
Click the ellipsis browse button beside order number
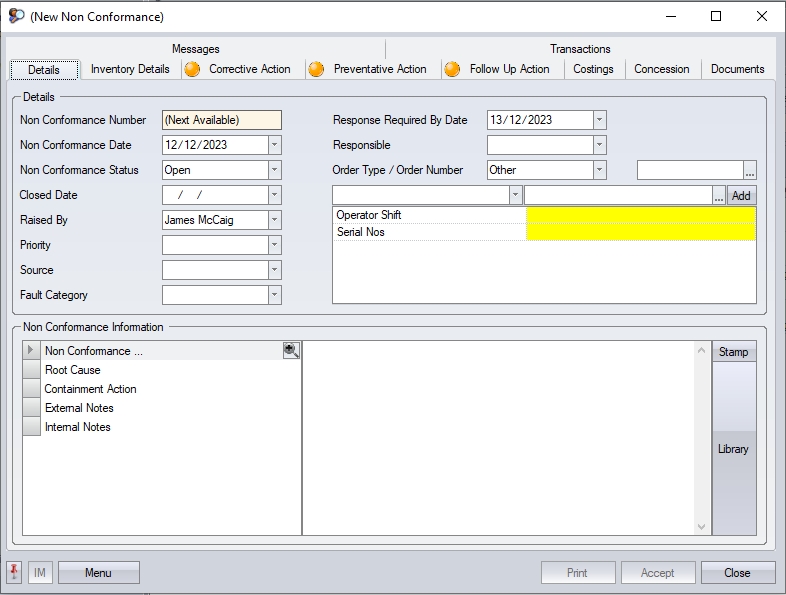pos(750,170)
